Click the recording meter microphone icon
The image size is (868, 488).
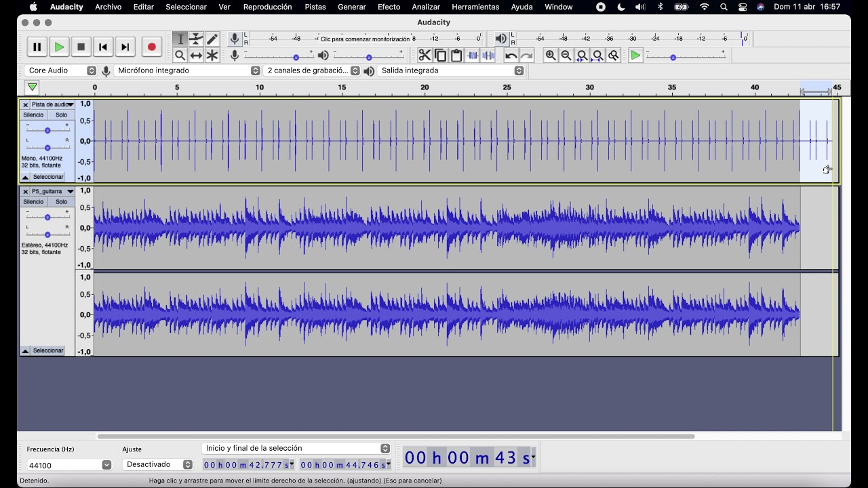[235, 39]
